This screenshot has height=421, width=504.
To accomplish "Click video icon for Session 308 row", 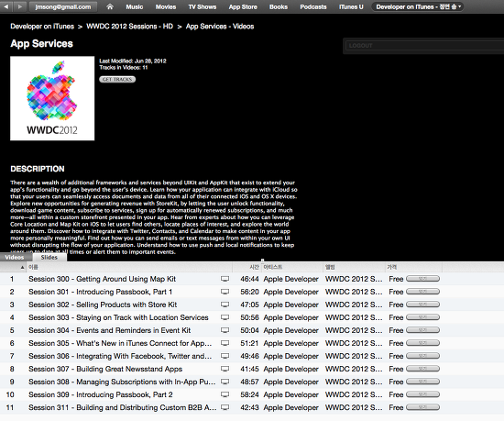I will [x=225, y=382].
